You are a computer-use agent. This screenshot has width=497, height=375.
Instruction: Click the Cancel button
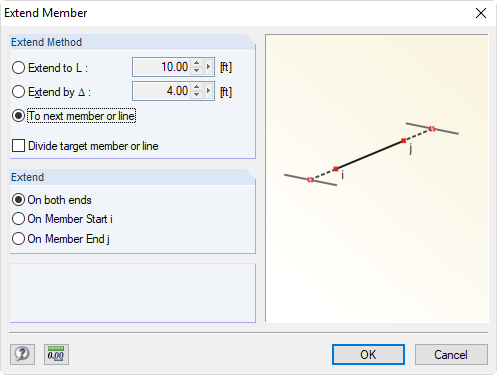pyautogui.click(x=451, y=355)
